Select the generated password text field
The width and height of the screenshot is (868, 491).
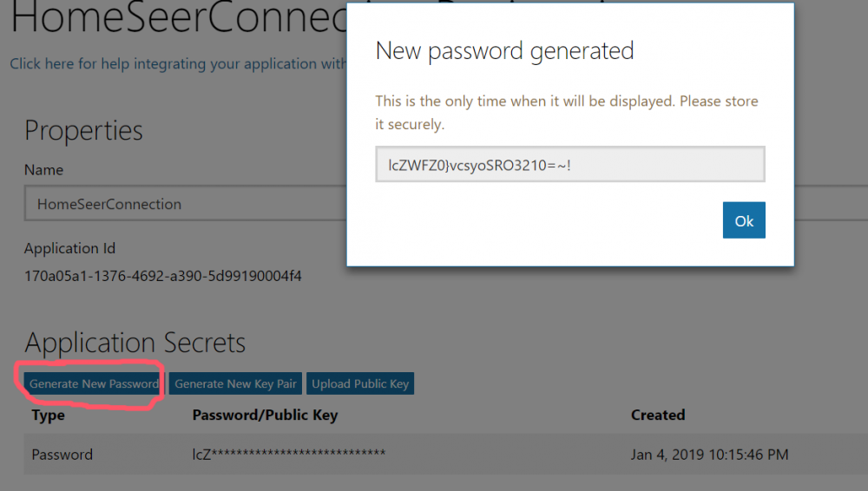(x=569, y=164)
